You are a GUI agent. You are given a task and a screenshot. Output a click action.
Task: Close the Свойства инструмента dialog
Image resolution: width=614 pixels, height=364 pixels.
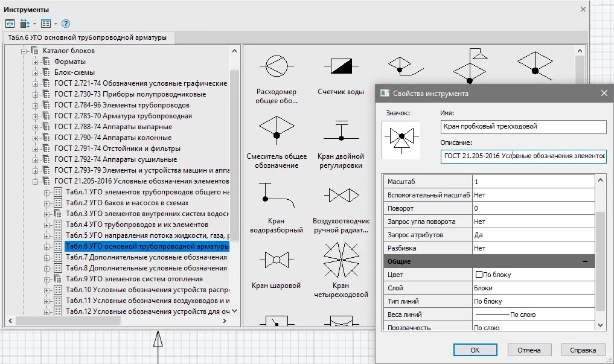[x=604, y=93]
